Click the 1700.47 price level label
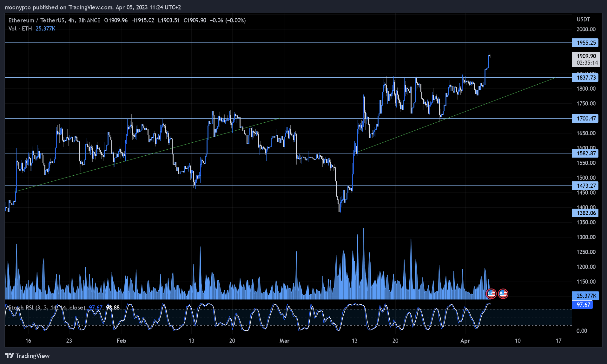Viewport: 607px width, 364px height. pos(585,118)
